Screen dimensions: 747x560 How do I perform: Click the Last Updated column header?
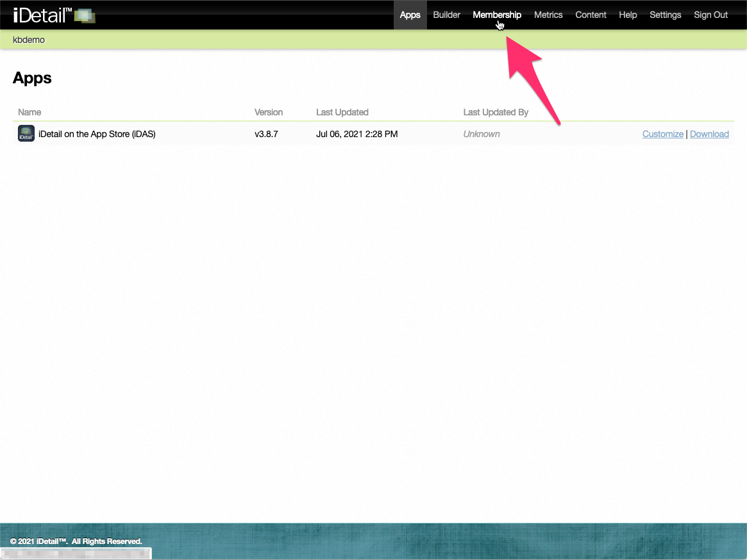click(342, 112)
